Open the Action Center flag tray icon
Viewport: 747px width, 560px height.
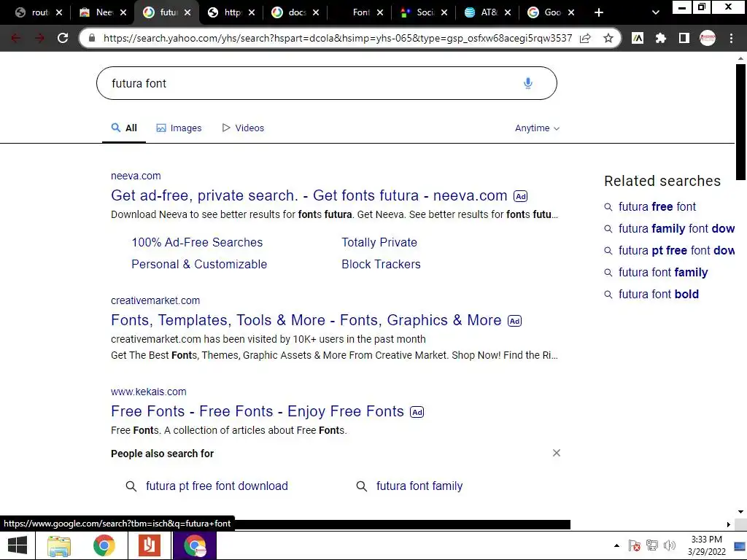pyautogui.click(x=634, y=545)
